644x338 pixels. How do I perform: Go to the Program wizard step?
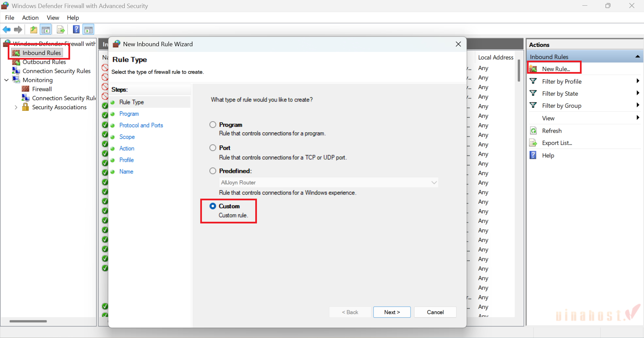pyautogui.click(x=129, y=114)
